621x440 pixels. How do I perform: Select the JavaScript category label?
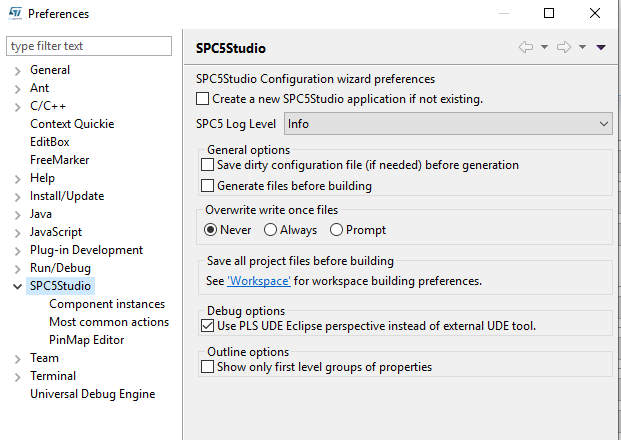tap(56, 232)
